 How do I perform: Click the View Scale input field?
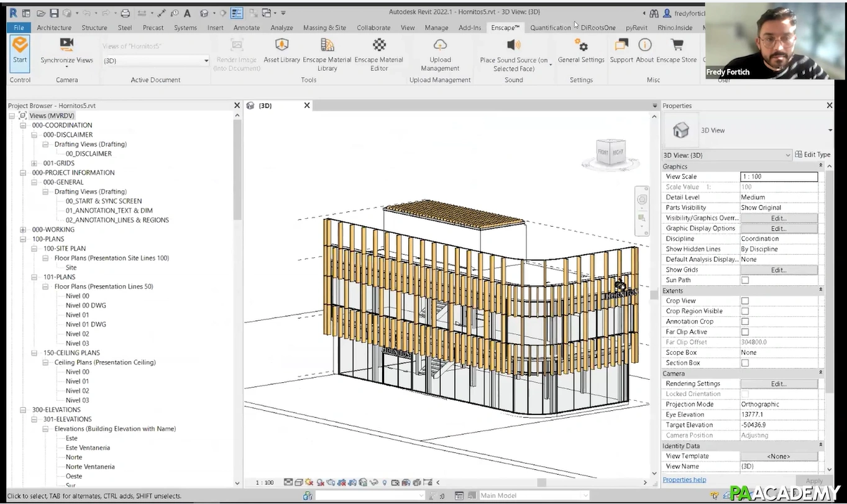tap(779, 176)
